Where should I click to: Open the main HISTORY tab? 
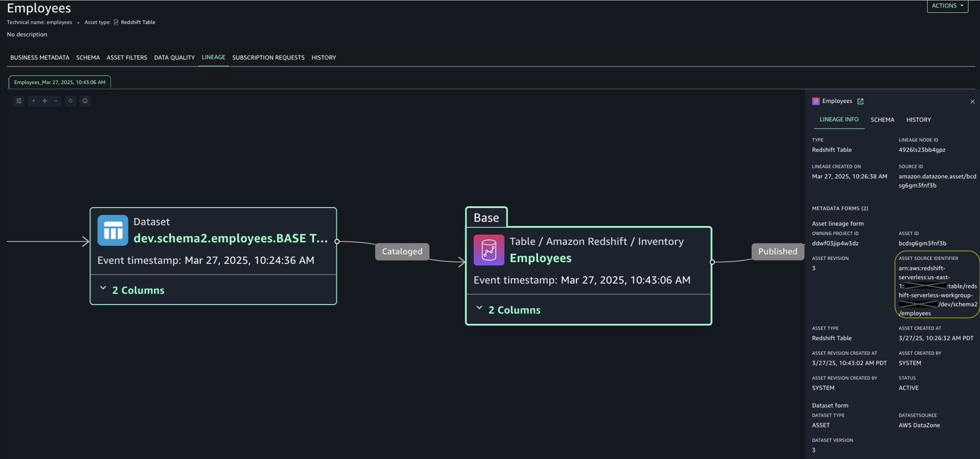tap(324, 58)
